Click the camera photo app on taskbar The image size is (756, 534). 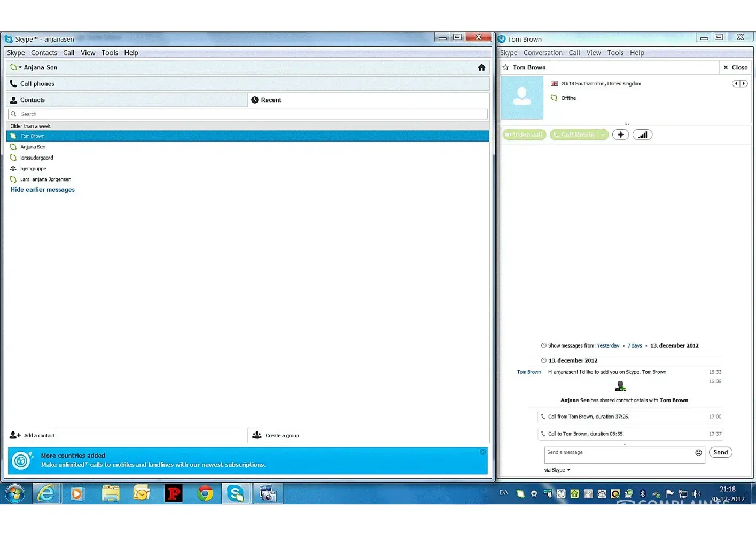click(268, 494)
